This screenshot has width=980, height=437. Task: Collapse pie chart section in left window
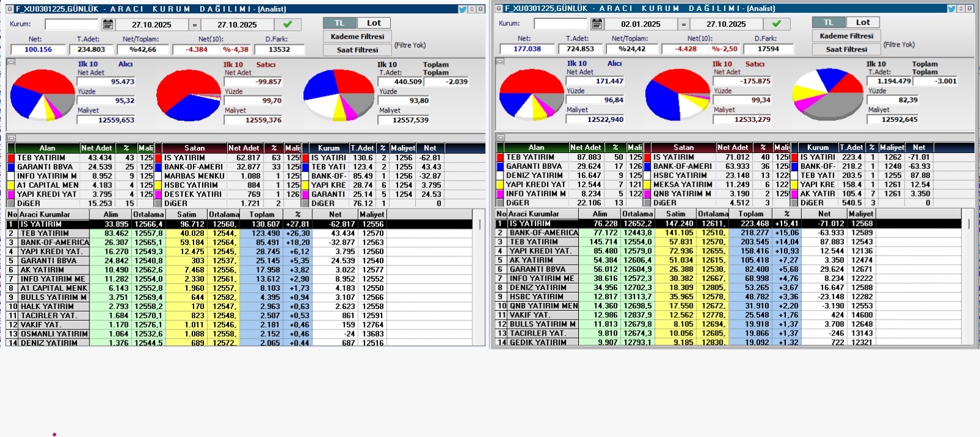coord(11,62)
